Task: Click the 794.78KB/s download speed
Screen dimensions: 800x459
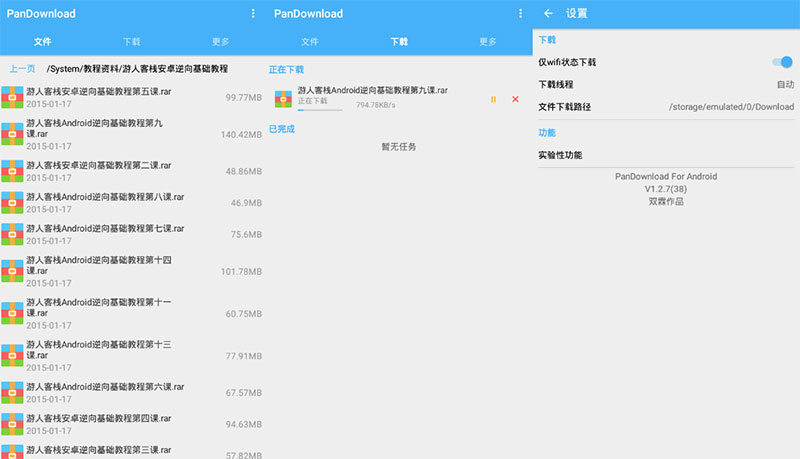Action: click(376, 105)
